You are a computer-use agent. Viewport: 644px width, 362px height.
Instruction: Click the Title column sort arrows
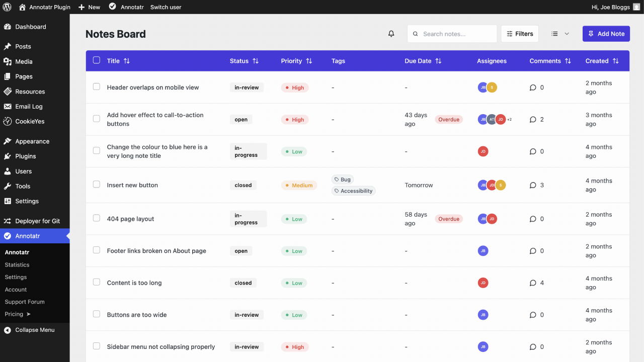point(127,61)
